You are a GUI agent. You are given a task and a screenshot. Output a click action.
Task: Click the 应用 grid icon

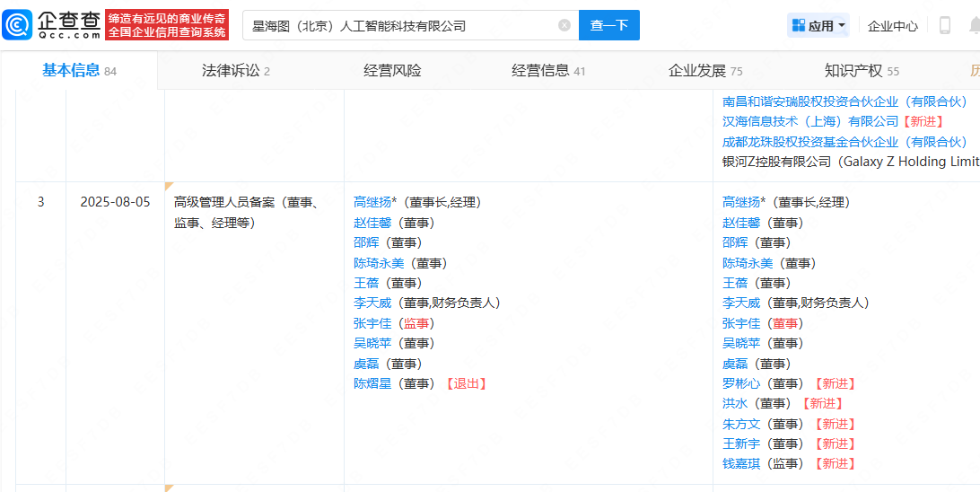tap(798, 26)
